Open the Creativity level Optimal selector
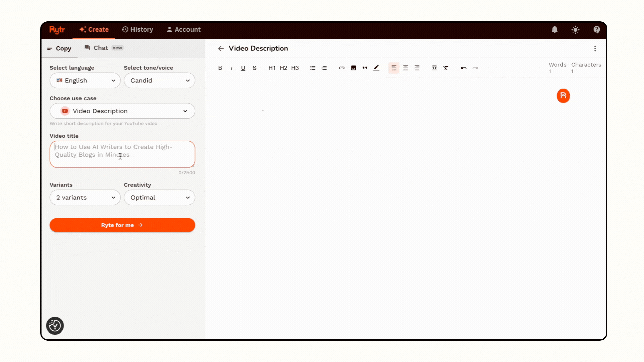The height and width of the screenshot is (362, 644). [159, 198]
